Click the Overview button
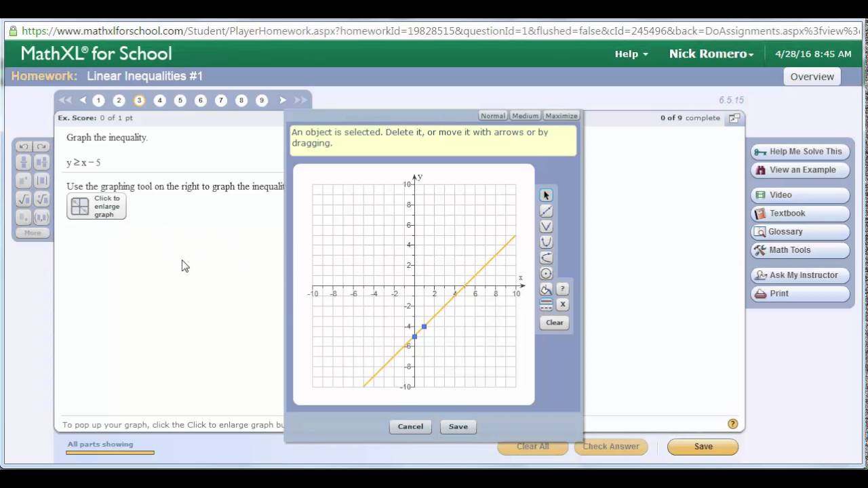868x488 pixels. coord(812,77)
